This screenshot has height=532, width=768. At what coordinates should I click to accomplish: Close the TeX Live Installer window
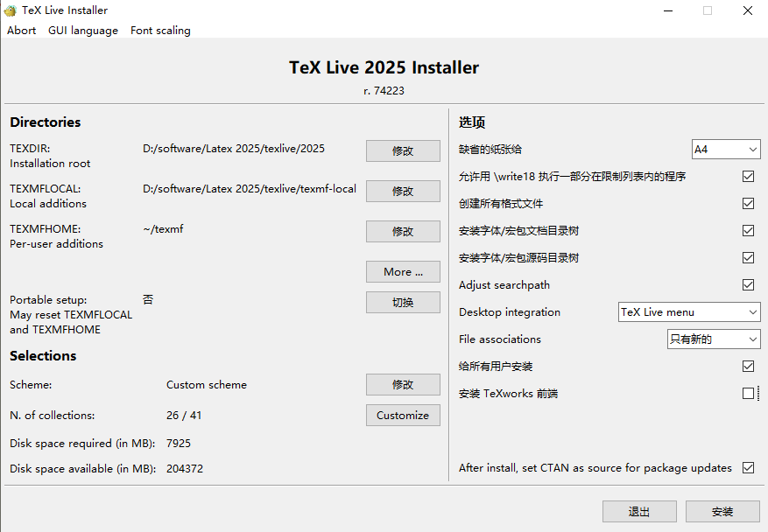(748, 10)
